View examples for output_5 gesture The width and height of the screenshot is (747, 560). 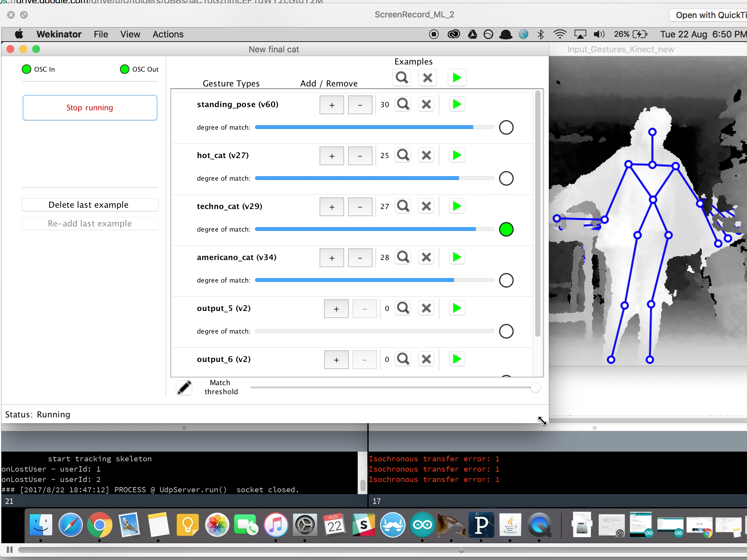tap(403, 308)
